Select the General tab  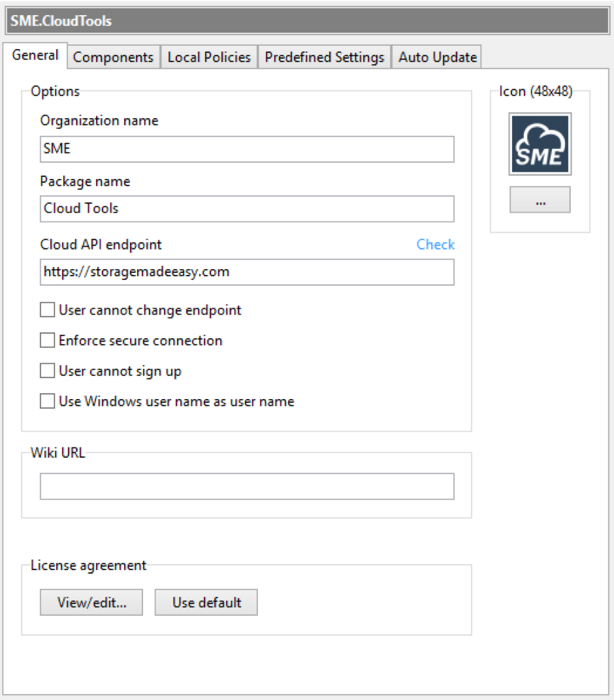click(35, 56)
